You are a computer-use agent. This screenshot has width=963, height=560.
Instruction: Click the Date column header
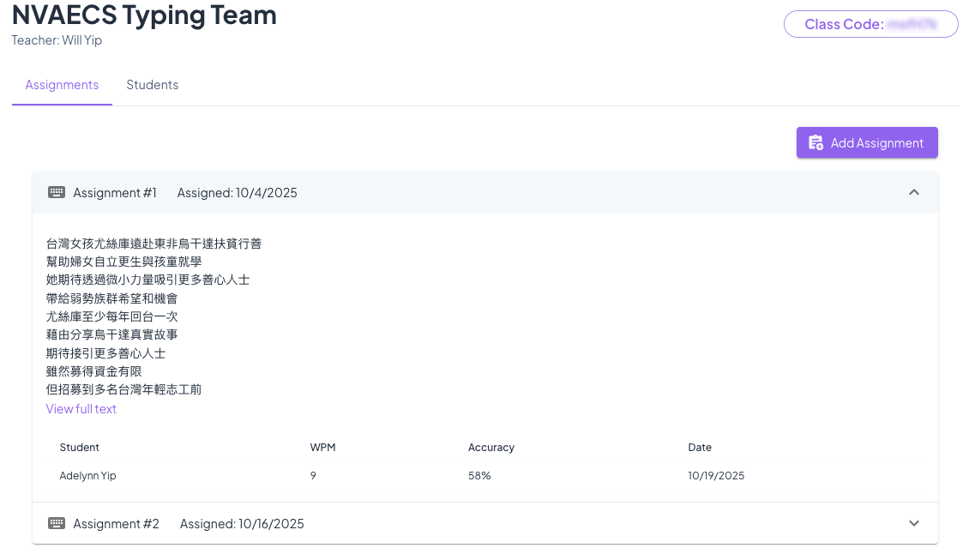coord(700,448)
